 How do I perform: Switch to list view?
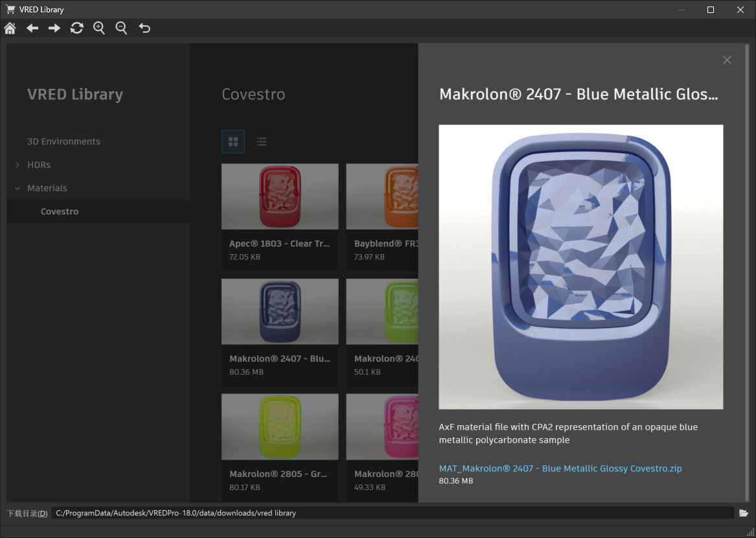pos(262,141)
